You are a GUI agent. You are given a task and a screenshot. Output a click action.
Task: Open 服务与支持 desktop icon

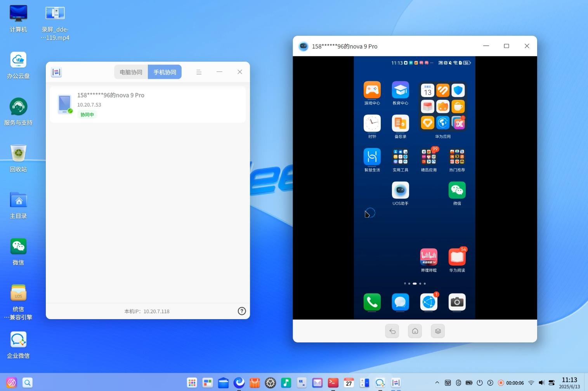click(18, 112)
